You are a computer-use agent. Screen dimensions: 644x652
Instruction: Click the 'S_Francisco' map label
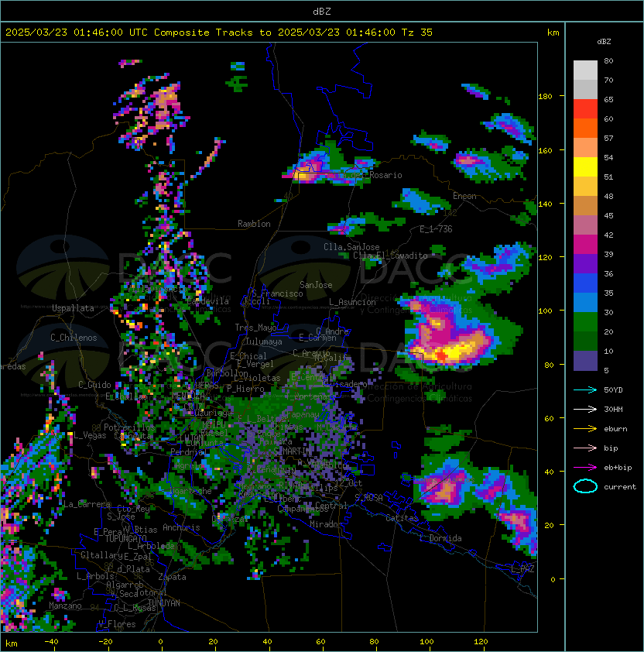(277, 293)
